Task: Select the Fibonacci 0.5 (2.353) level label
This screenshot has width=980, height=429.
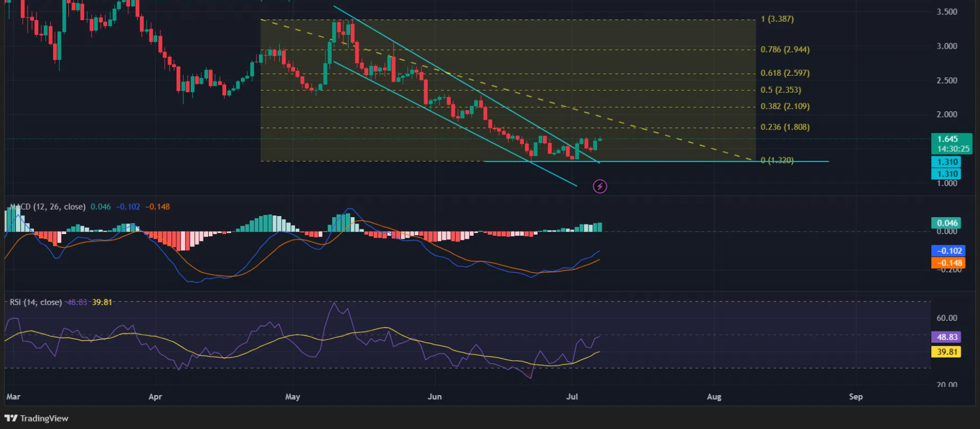Action: pos(780,90)
